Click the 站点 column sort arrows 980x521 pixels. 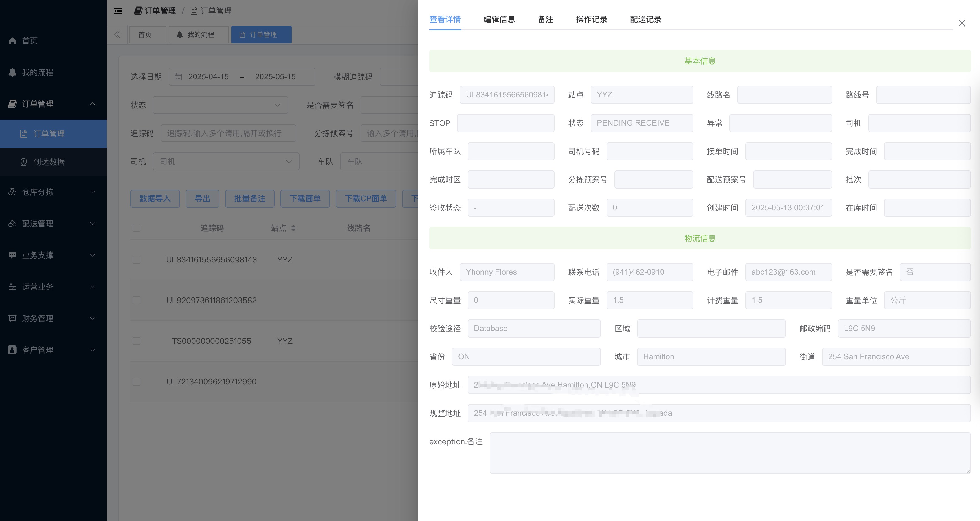tap(293, 228)
